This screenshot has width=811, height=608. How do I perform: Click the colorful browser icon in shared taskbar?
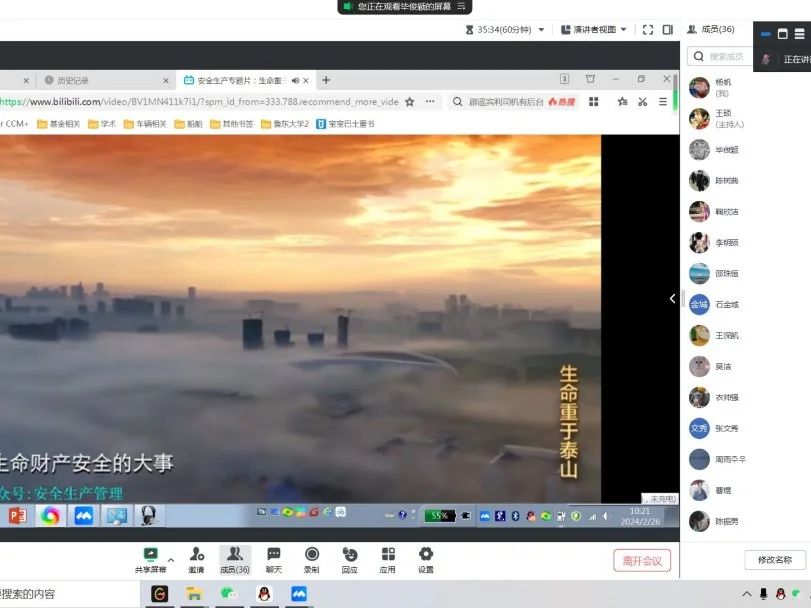point(50,515)
